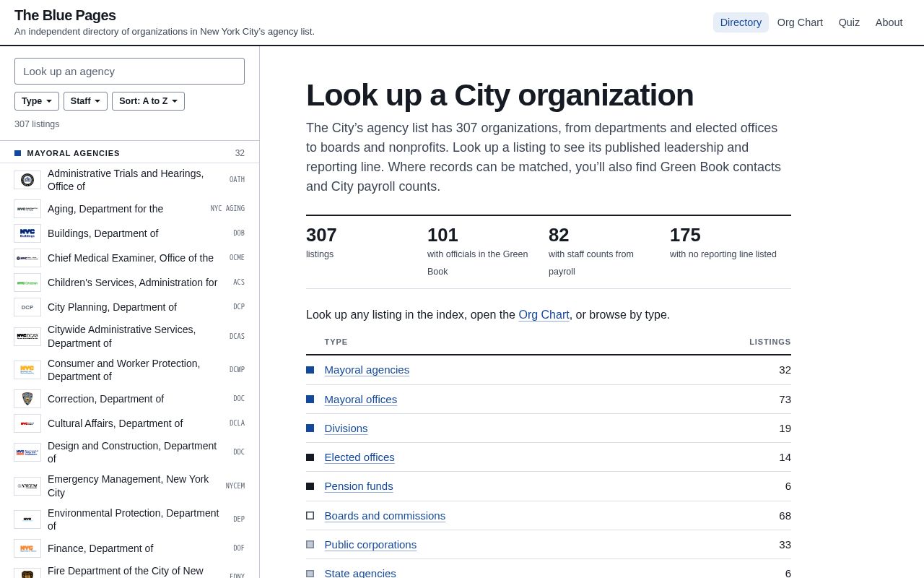Select Administrative Trials and Hearings, Office of
The height and width of the screenshot is (578, 924).
pyautogui.click(x=130, y=180)
